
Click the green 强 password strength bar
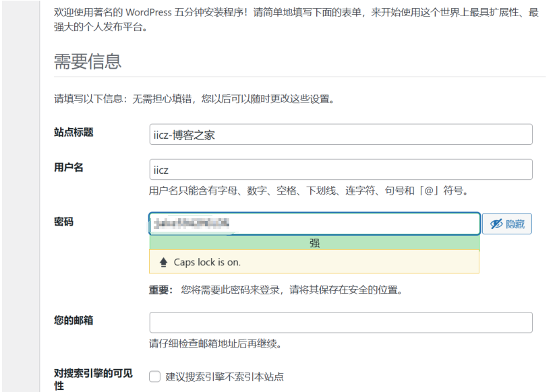pyautogui.click(x=313, y=242)
